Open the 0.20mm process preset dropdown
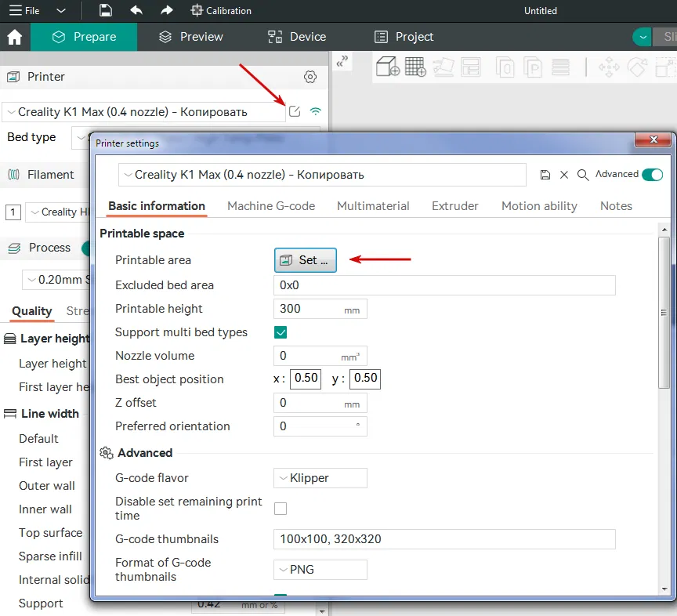 56,280
